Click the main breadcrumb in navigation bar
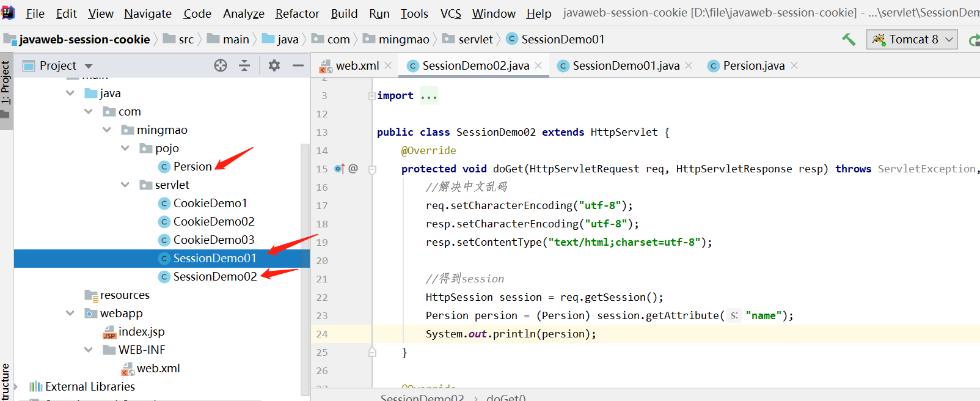Image resolution: width=980 pixels, height=401 pixels. coord(229,40)
